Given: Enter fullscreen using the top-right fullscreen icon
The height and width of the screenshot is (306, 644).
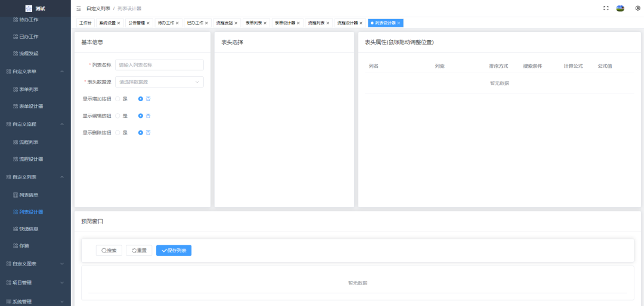Looking at the screenshot, I should [x=606, y=8].
